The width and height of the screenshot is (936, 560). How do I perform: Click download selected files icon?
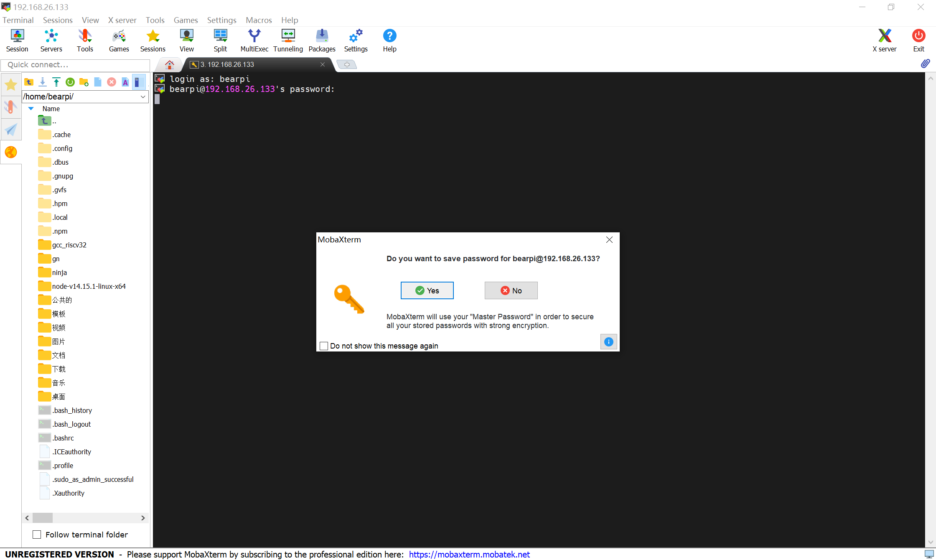click(x=43, y=82)
